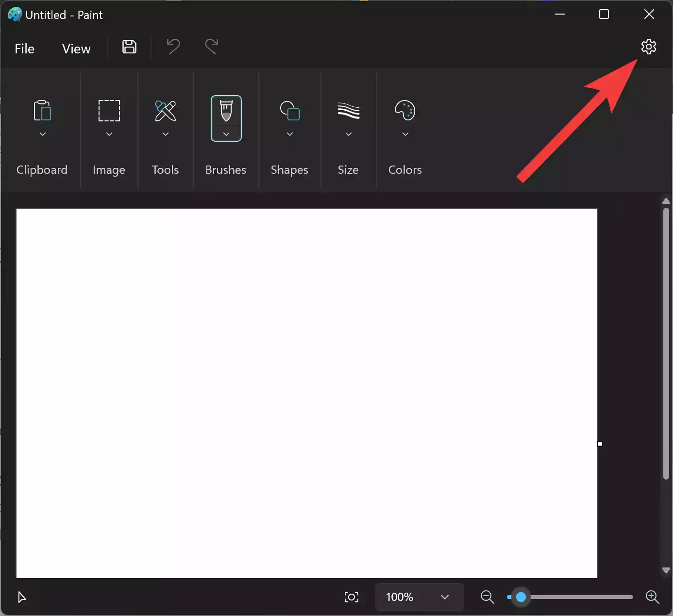The height and width of the screenshot is (616, 673).
Task: Open Paint settings gear icon
Action: tap(649, 47)
